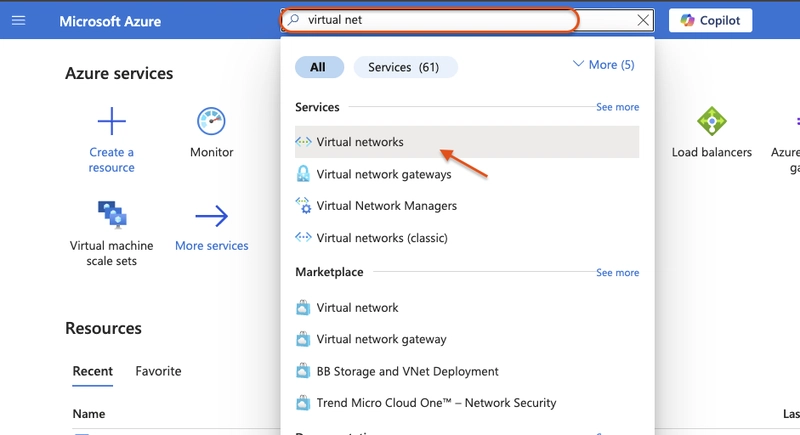Screen dimensions: 800x435
Task: Click marketplace bag icon for Virtual network
Action: (x=303, y=308)
